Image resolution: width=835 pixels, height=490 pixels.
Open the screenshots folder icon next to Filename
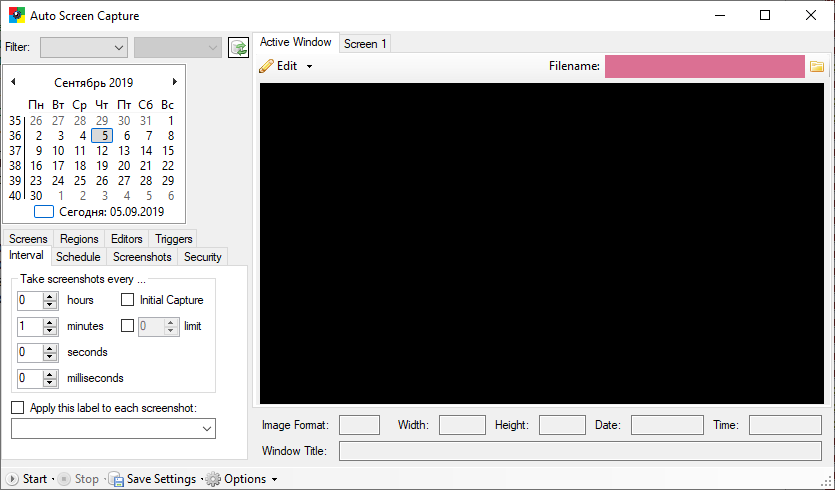pos(816,67)
